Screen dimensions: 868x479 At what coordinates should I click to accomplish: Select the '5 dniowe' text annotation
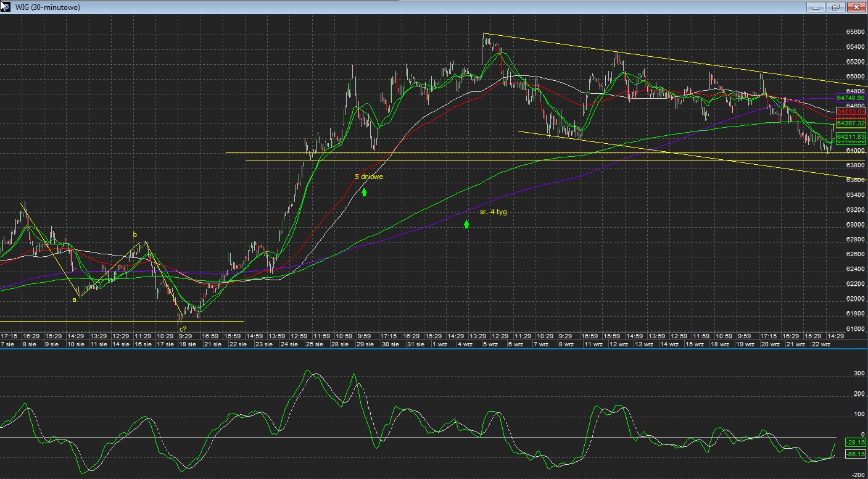368,177
